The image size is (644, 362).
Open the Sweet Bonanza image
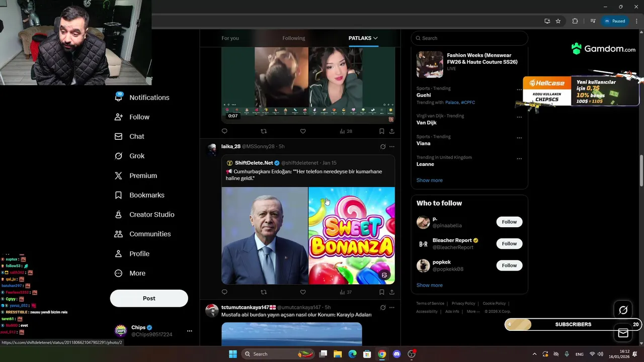tap(352, 236)
